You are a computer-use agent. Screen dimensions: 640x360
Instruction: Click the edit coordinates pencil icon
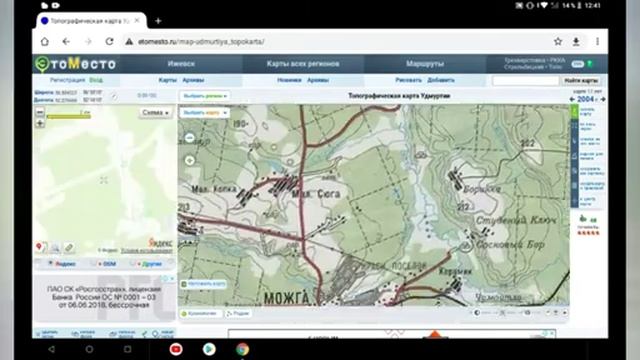point(114,97)
